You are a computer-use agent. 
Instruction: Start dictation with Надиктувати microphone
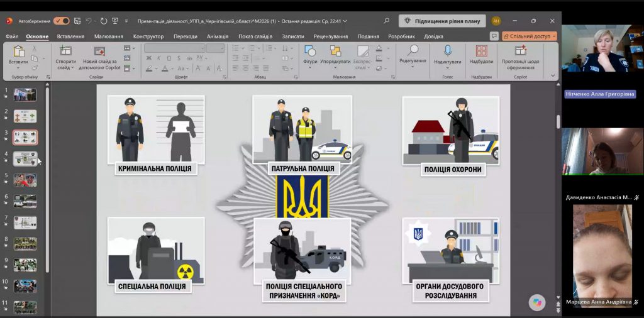tap(447, 52)
